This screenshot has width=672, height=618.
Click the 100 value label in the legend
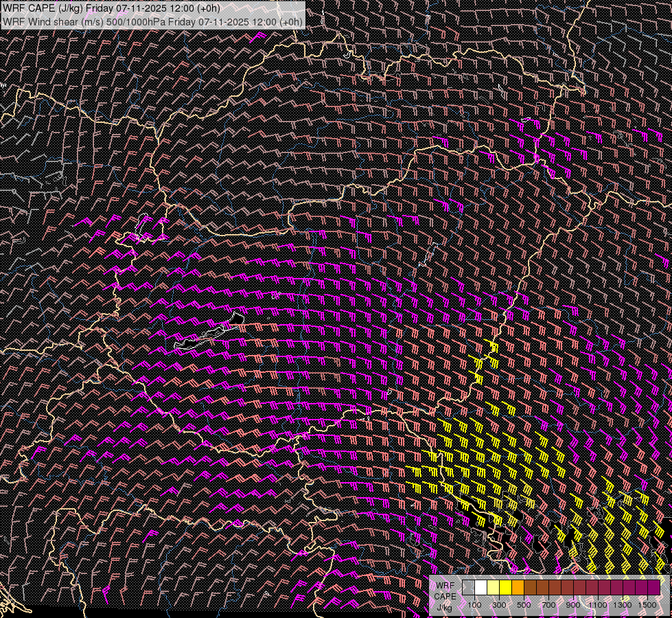point(474,605)
